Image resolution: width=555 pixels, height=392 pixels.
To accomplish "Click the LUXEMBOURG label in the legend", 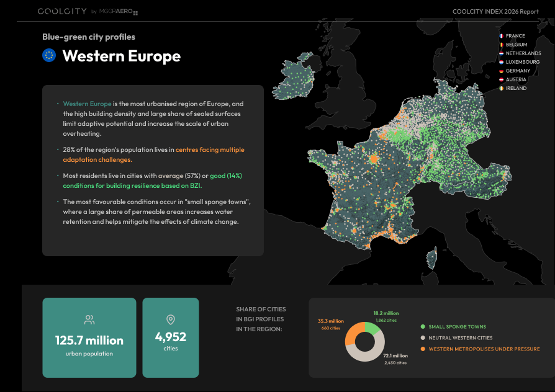I will point(523,62).
